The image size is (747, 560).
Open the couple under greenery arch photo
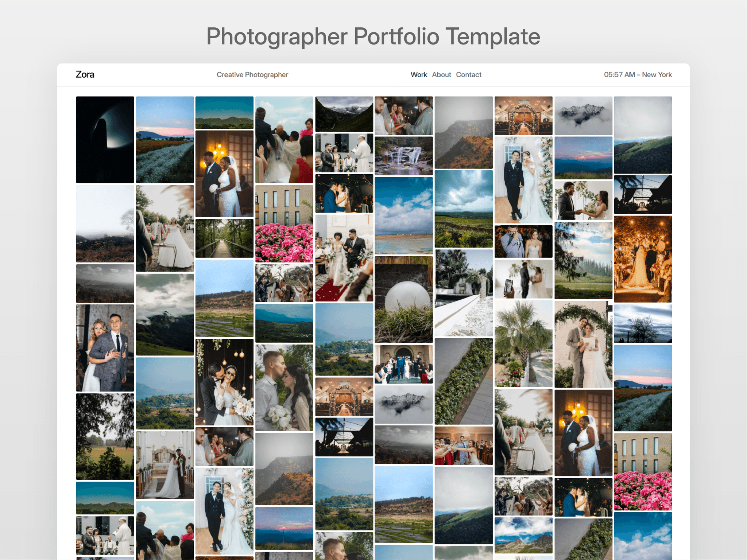[583, 345]
